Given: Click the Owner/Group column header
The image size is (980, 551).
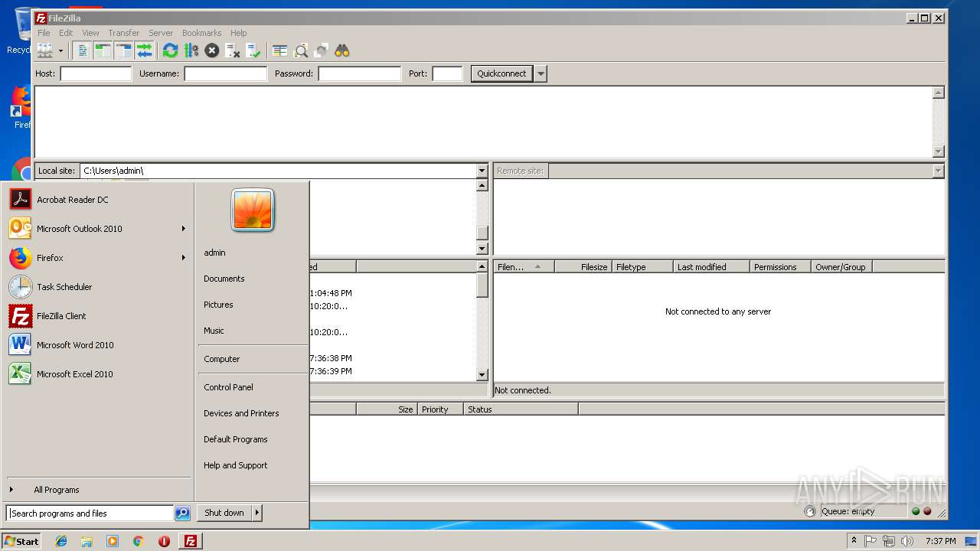Looking at the screenshot, I should [841, 267].
